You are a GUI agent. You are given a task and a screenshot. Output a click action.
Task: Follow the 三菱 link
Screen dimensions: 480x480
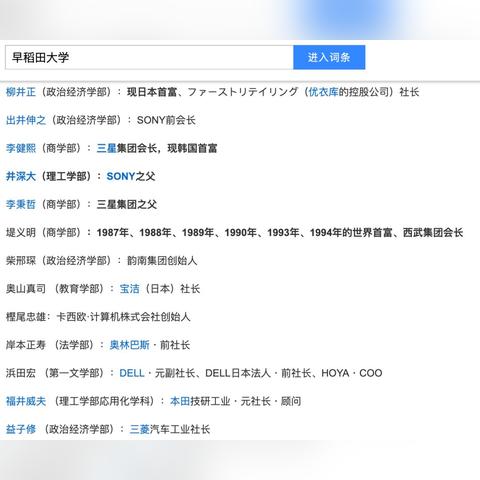(139, 429)
